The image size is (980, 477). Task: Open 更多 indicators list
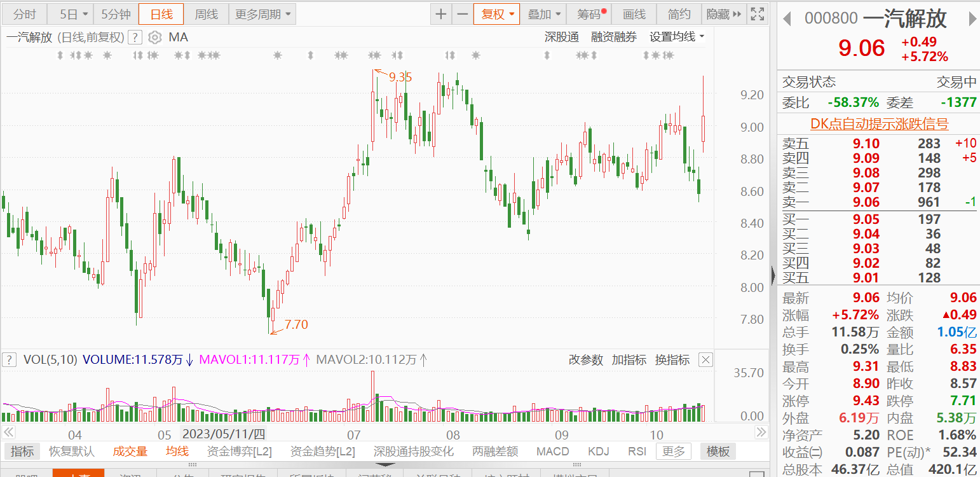(674, 452)
